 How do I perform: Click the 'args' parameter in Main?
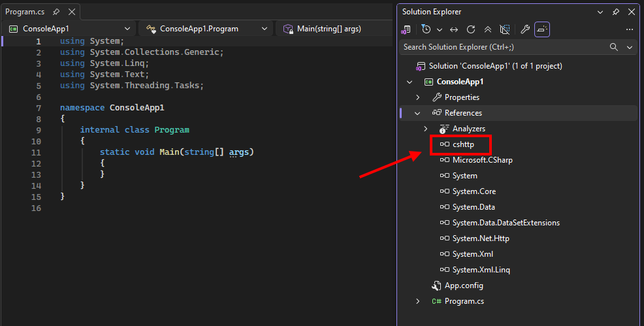(x=239, y=152)
